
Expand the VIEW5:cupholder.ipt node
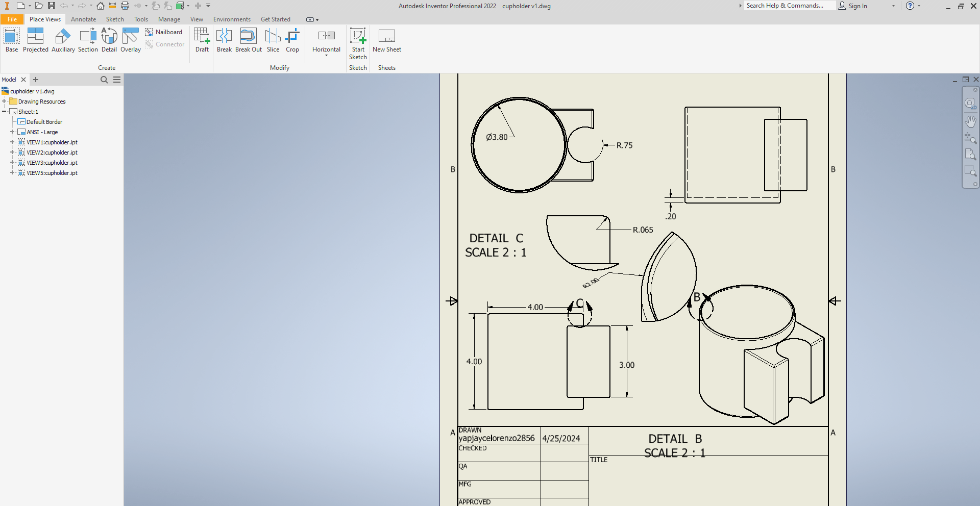(x=12, y=172)
